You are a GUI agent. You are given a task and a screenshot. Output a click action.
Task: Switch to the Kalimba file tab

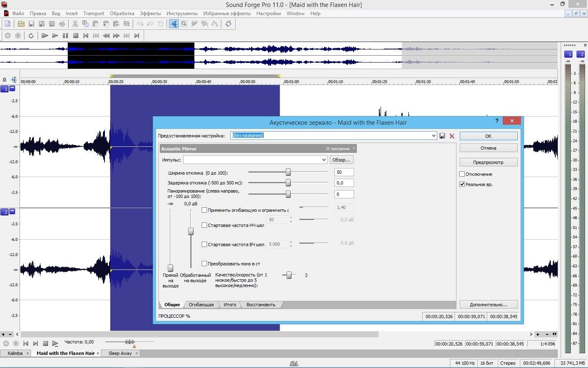pos(15,353)
